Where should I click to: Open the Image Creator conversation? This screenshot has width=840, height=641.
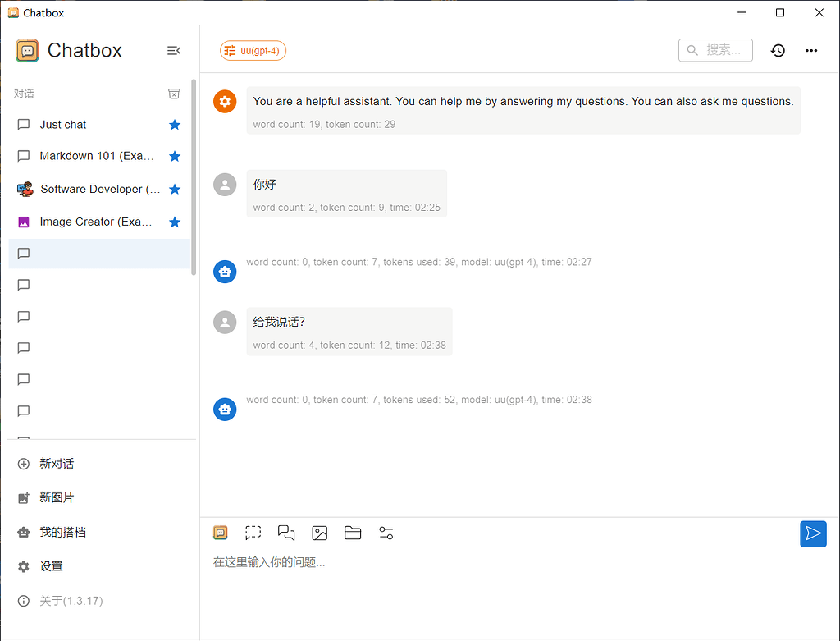click(99, 222)
